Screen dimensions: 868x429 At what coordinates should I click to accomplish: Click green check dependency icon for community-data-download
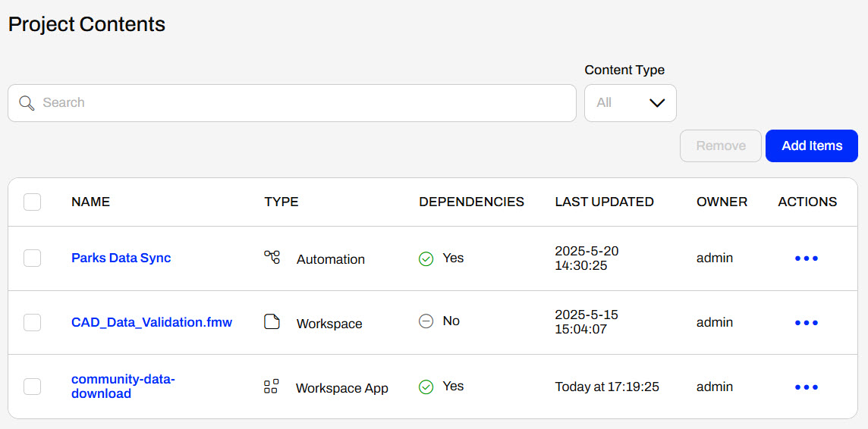tap(426, 387)
